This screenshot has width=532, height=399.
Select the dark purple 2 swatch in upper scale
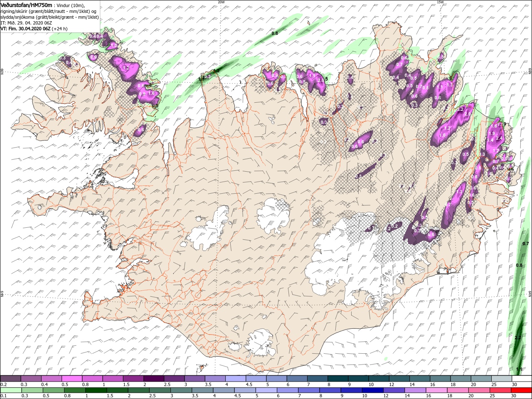click(x=154, y=379)
